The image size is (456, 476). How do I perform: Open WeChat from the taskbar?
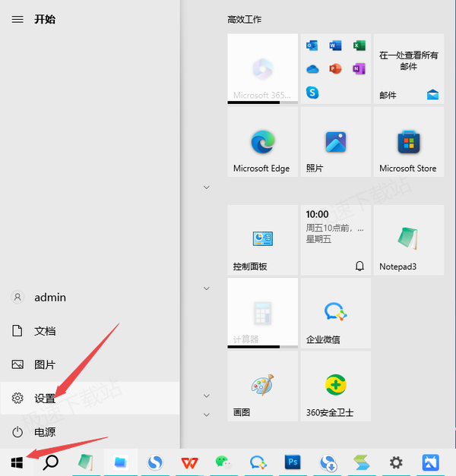pyautogui.click(x=223, y=462)
